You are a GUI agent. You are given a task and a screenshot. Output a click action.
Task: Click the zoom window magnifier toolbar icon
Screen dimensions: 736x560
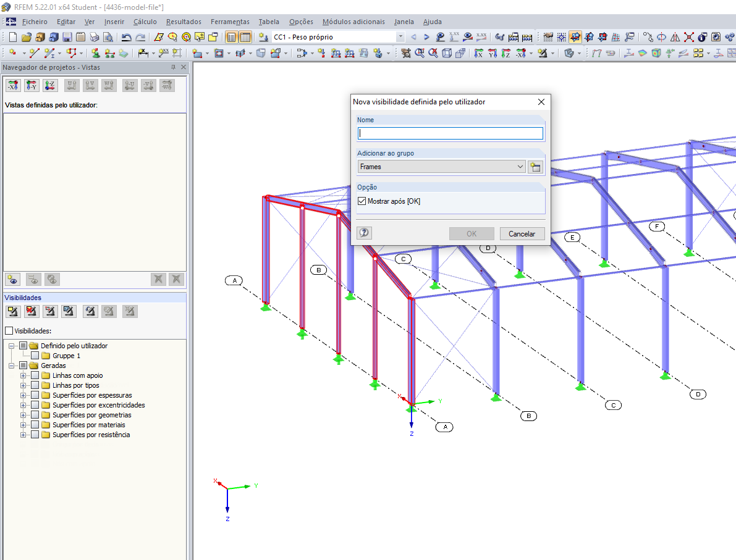[420, 53]
